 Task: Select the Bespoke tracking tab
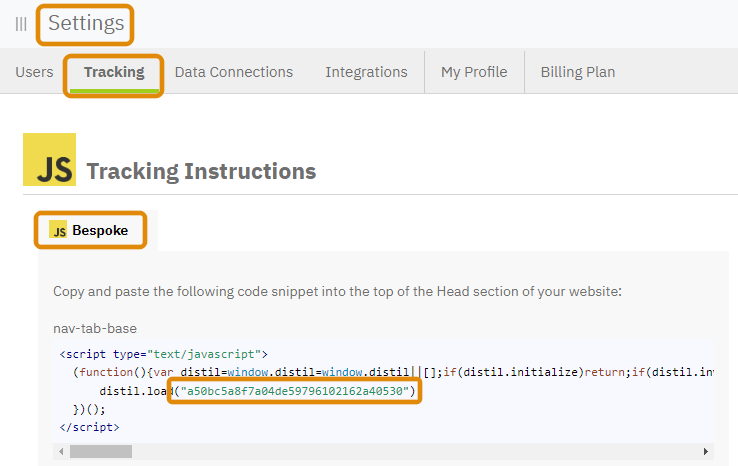click(x=90, y=230)
